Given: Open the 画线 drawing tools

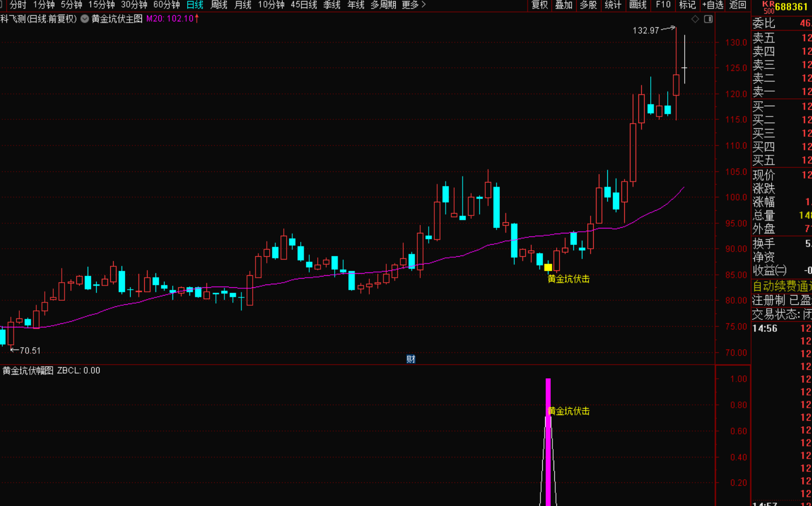Looking at the screenshot, I should pos(638,5).
